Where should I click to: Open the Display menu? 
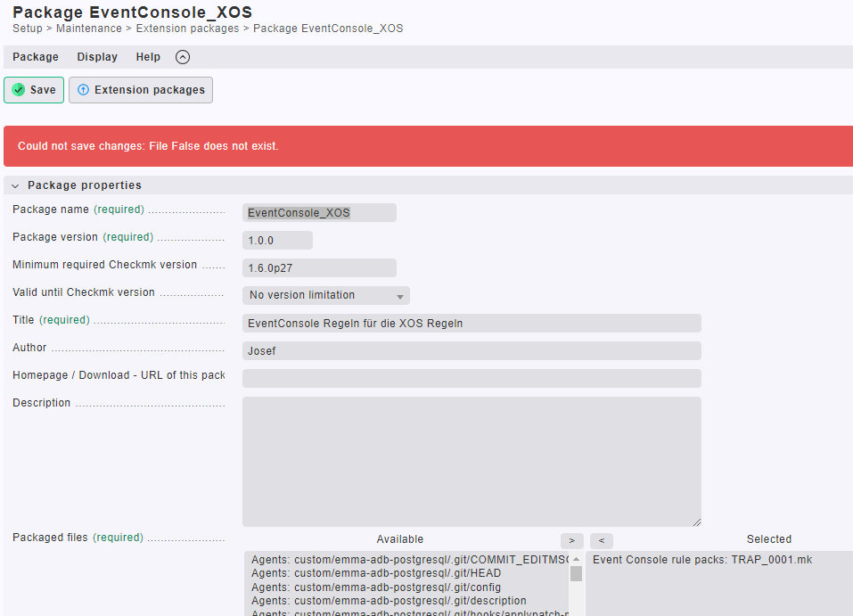click(97, 57)
